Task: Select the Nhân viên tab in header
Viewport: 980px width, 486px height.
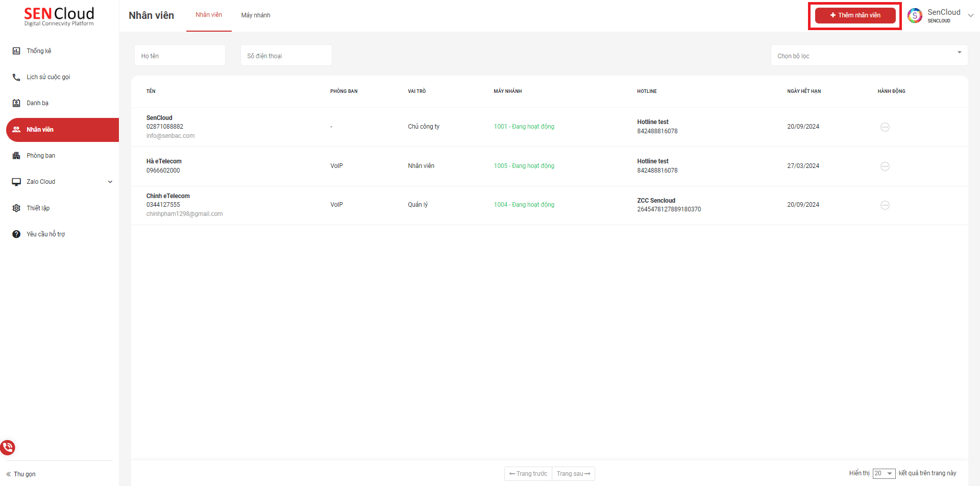Action: [x=209, y=15]
